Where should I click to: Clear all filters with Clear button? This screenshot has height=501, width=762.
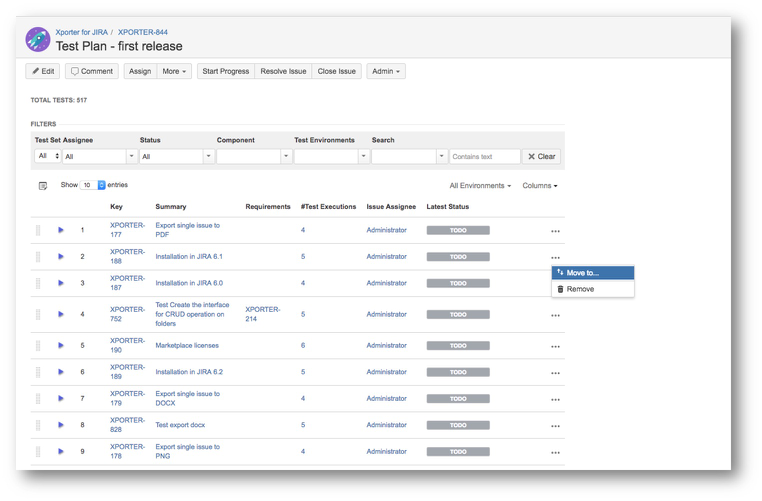pos(541,156)
